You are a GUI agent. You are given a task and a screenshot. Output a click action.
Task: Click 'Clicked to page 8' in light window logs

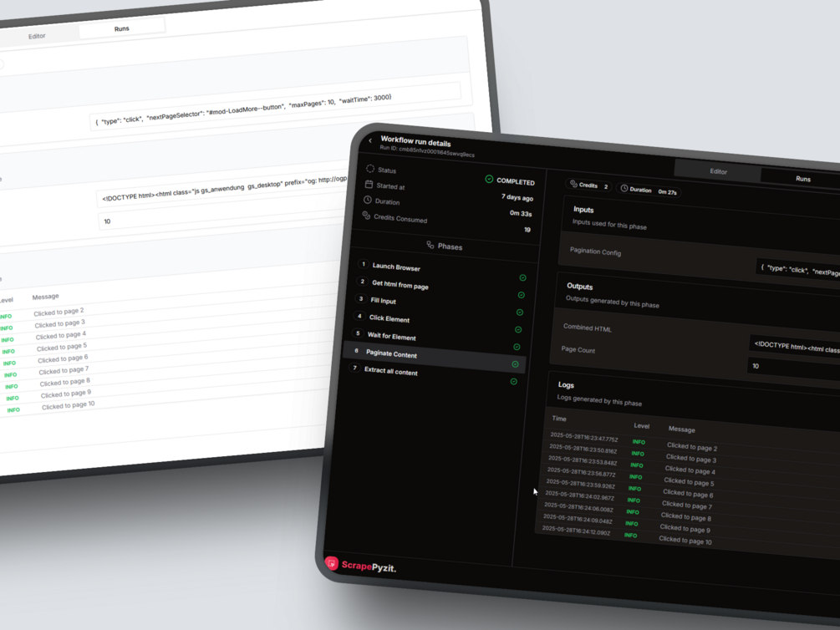click(65, 382)
